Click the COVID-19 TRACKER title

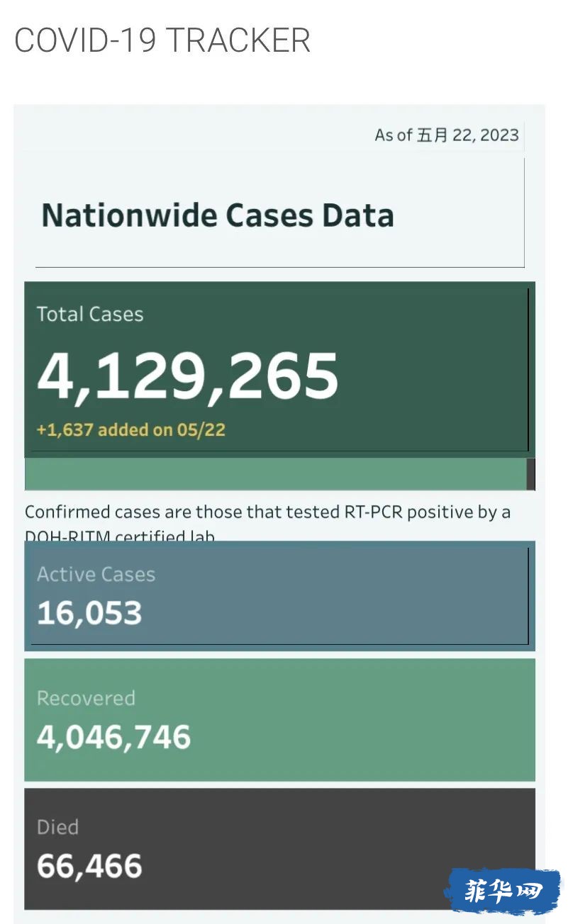pyautogui.click(x=162, y=40)
